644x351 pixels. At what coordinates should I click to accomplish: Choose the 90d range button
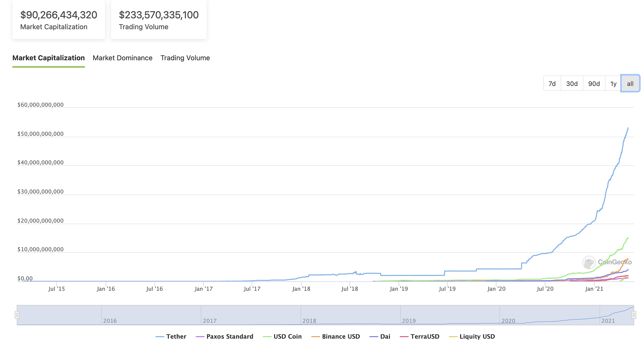[594, 84]
